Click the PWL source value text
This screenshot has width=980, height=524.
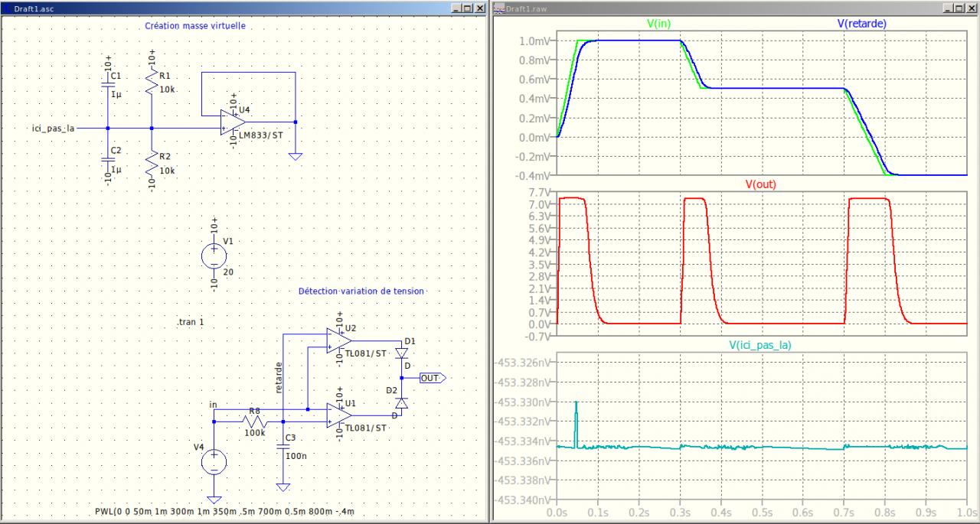(225, 511)
